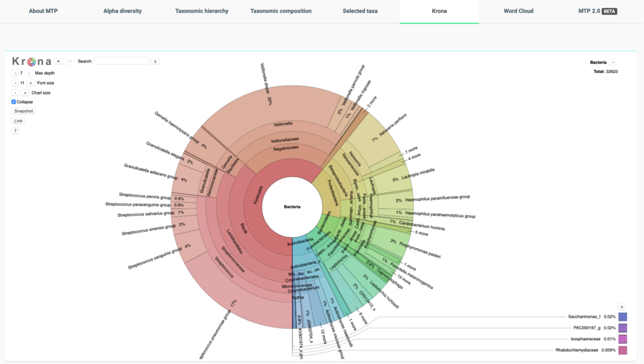Viewport: 644px width, 364px height.
Task: Click the Krona logo
Action: (31, 61)
